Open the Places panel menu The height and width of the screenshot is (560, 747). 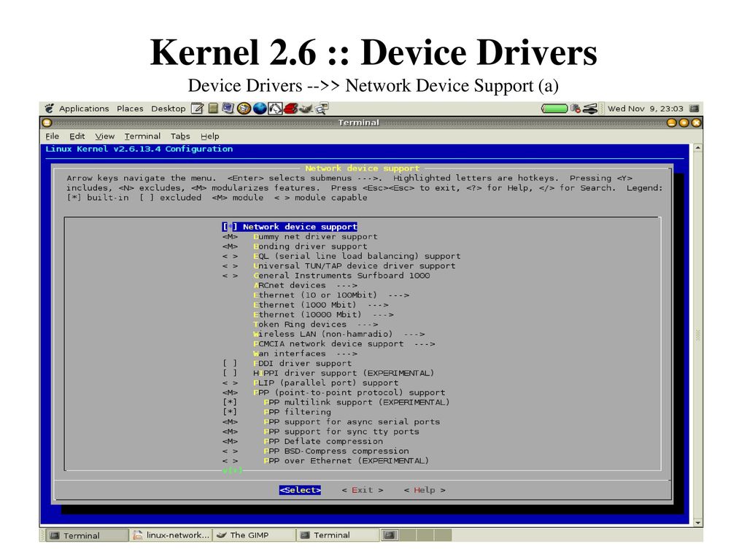[x=130, y=109]
